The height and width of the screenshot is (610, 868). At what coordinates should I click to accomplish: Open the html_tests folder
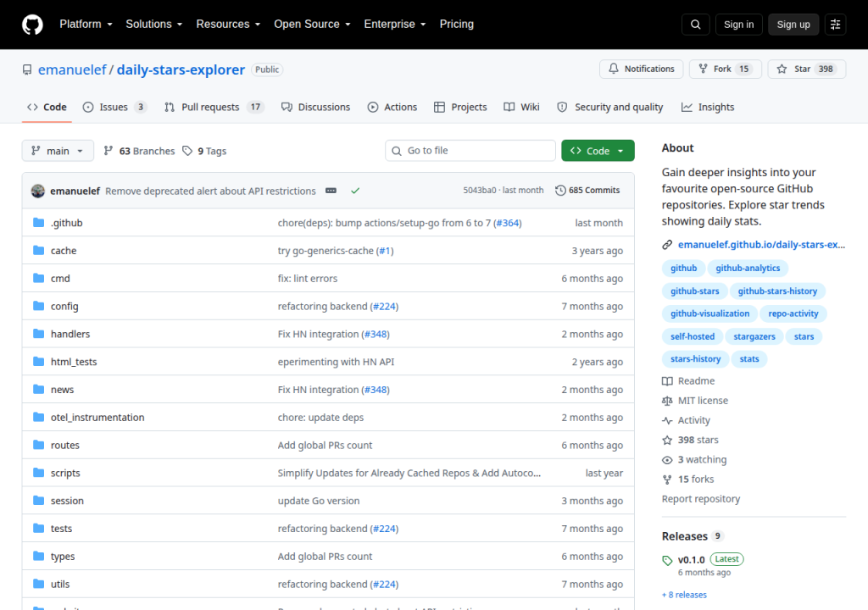point(74,362)
